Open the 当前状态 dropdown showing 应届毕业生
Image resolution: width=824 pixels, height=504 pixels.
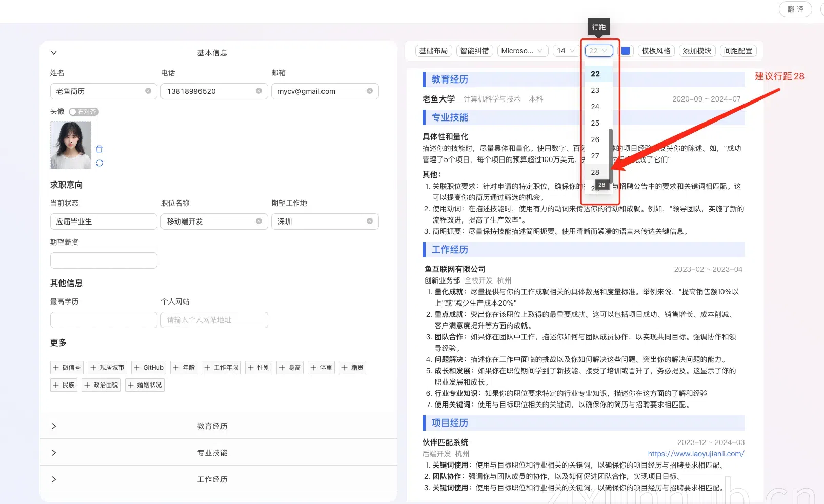click(x=104, y=221)
